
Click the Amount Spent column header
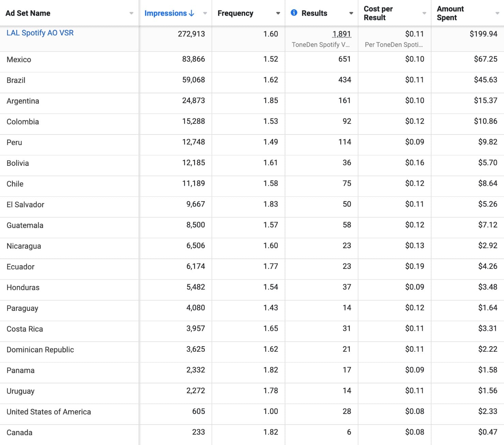450,13
